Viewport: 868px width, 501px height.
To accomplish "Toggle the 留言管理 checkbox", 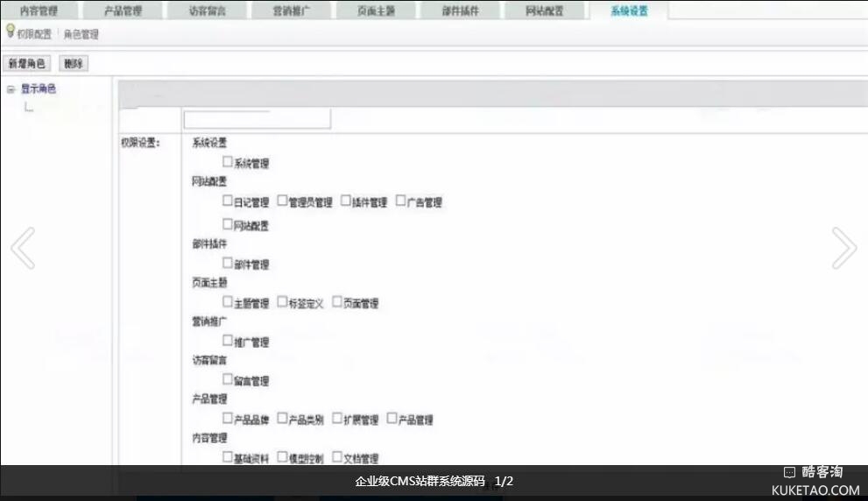I will coord(227,379).
